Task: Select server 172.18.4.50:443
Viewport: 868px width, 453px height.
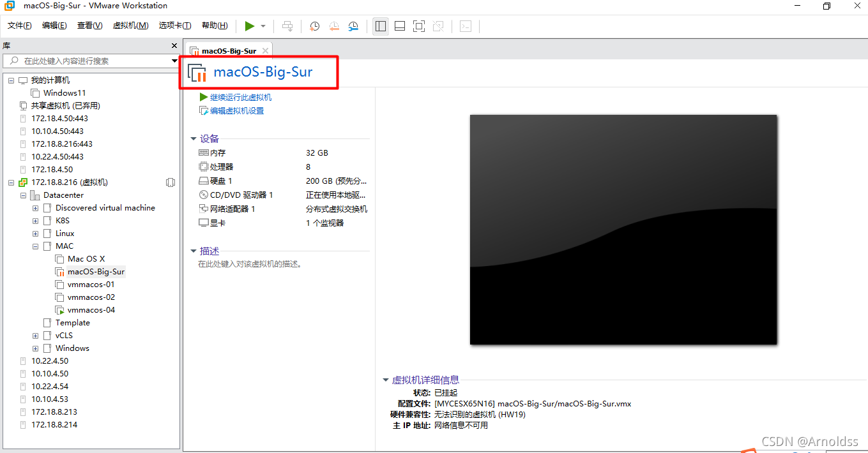Action: click(x=59, y=119)
